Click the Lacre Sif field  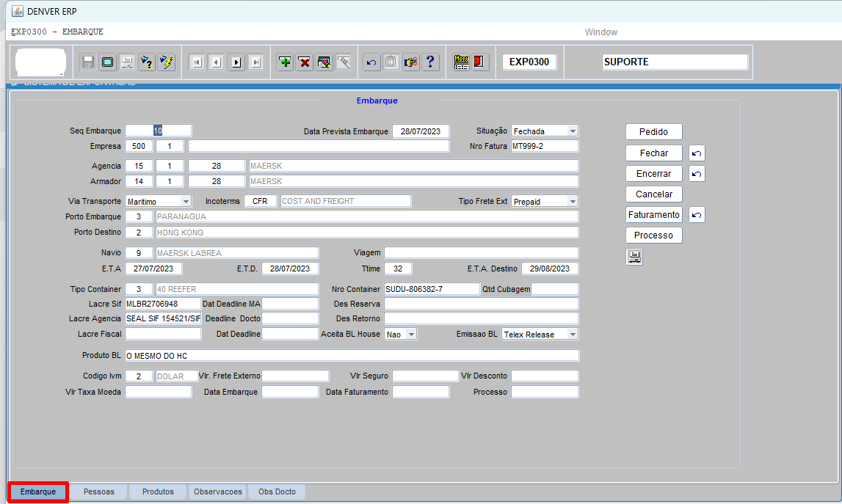click(163, 304)
